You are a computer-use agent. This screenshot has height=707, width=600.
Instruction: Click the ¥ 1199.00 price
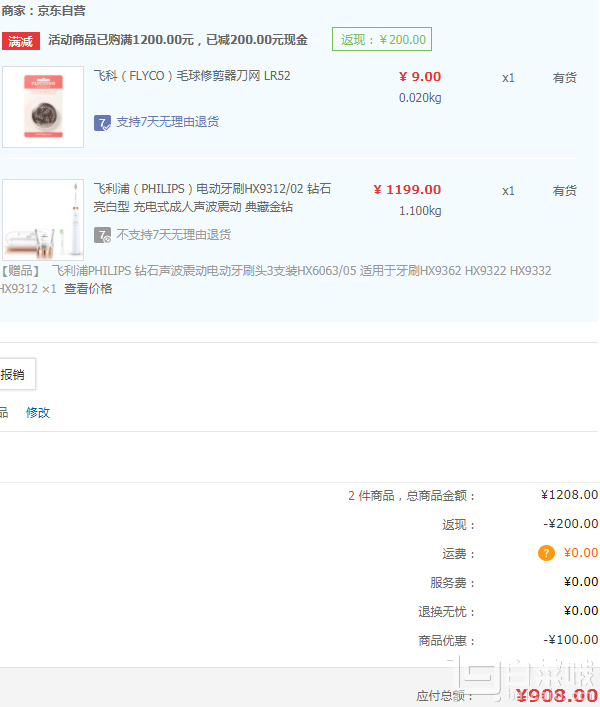tap(407, 189)
